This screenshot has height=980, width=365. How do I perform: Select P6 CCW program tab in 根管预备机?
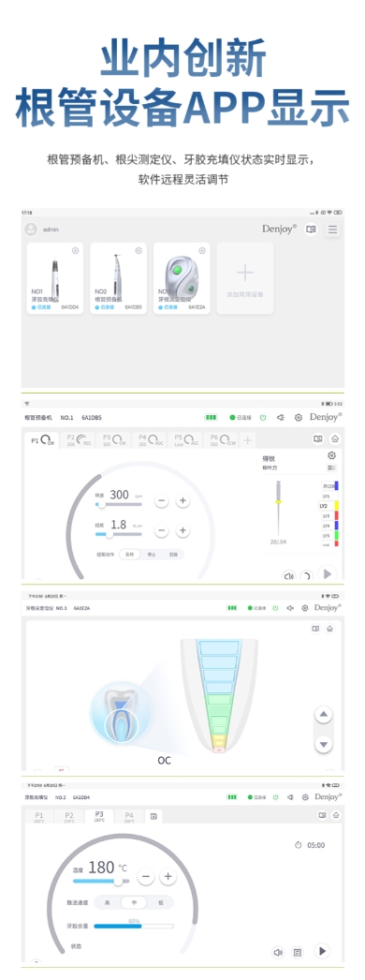222,440
